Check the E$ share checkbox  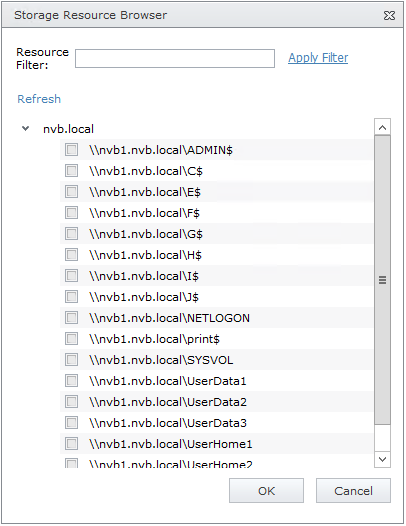(x=71, y=192)
